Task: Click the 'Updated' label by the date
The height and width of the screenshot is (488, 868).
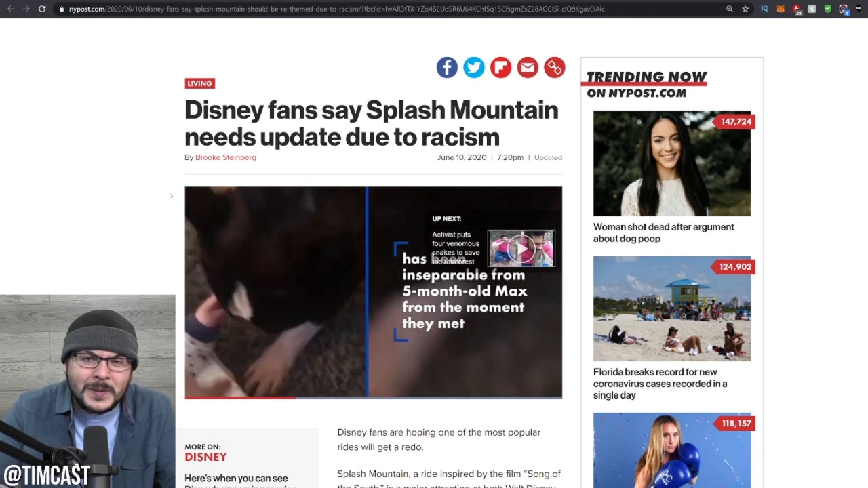Action: (x=548, y=157)
